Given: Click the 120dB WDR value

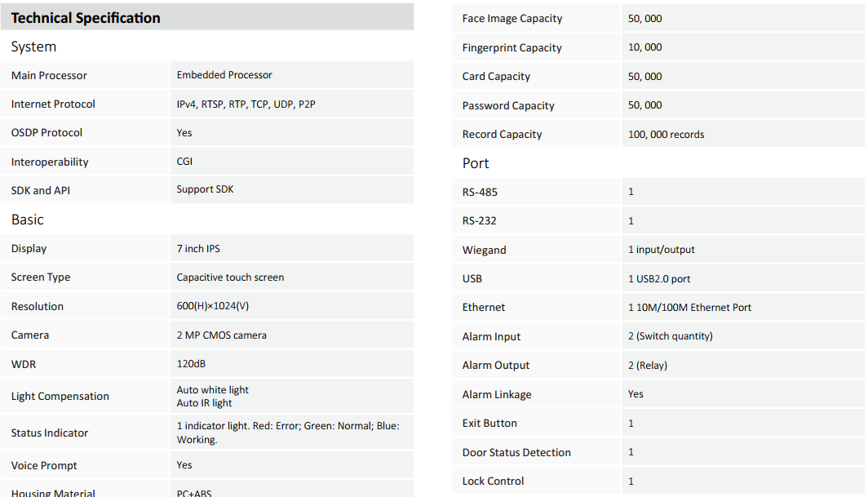Looking at the screenshot, I should (x=191, y=364).
